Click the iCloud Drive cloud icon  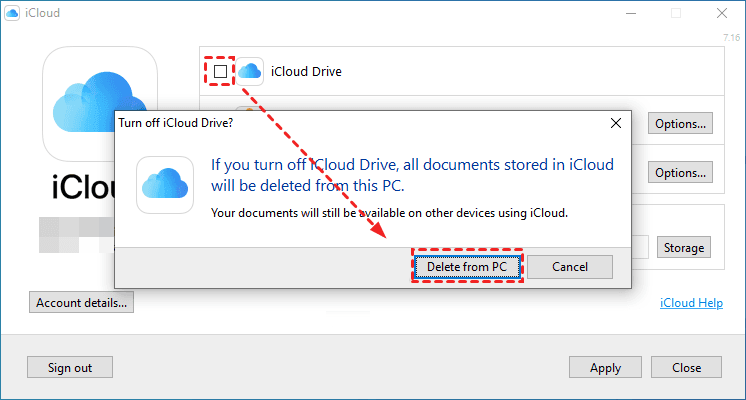tap(249, 71)
